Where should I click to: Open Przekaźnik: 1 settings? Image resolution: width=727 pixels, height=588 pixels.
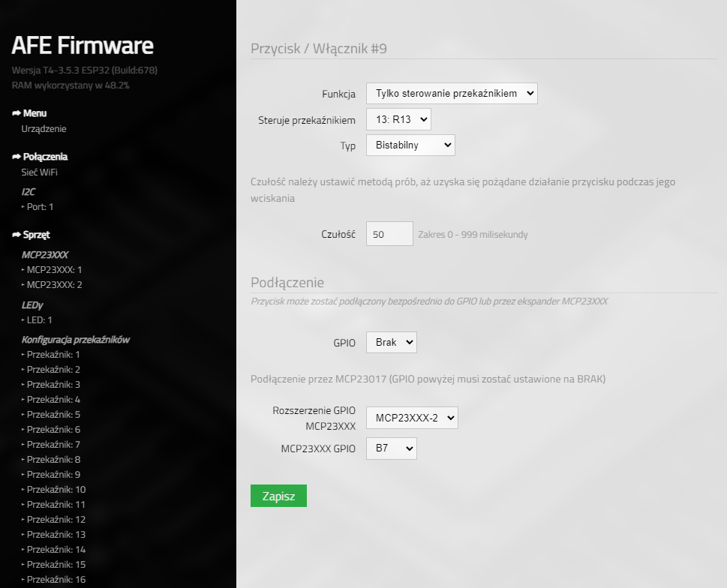pos(53,355)
